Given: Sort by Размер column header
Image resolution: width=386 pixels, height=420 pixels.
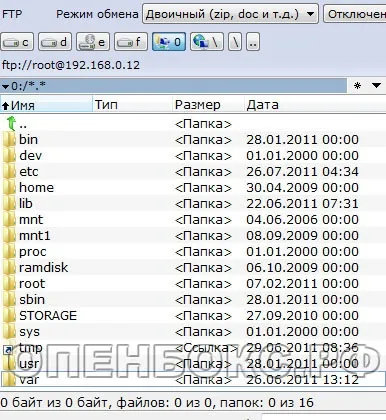Looking at the screenshot, I should [208, 105].
